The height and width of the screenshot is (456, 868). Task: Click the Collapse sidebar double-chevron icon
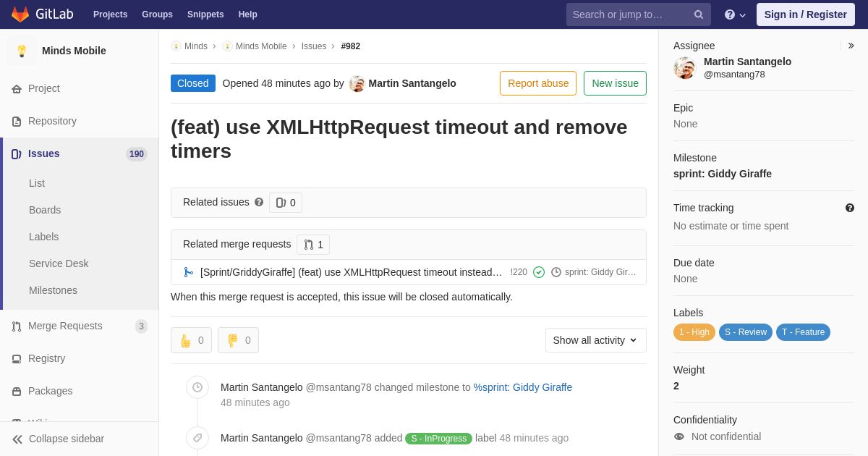click(x=17, y=439)
